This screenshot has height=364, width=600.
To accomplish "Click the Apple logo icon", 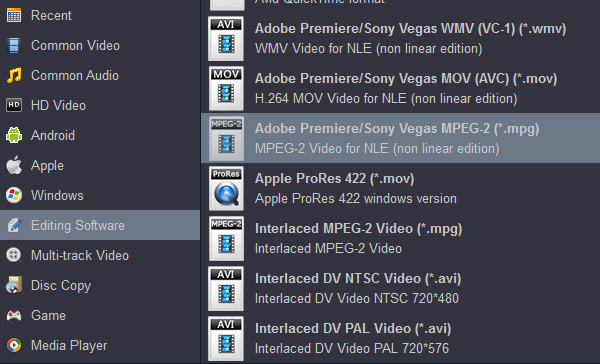I will click(14, 165).
